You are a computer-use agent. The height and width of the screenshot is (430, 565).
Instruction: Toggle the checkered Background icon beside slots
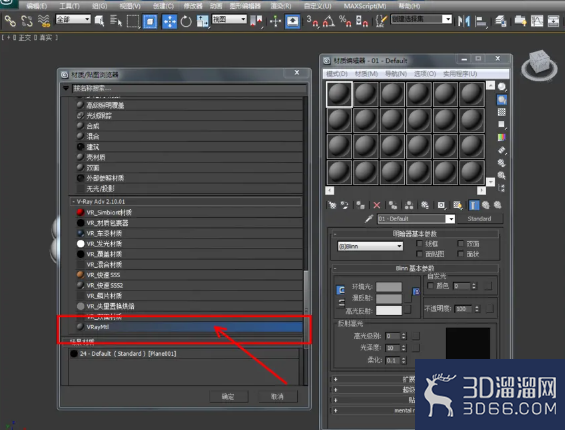pos(502,112)
